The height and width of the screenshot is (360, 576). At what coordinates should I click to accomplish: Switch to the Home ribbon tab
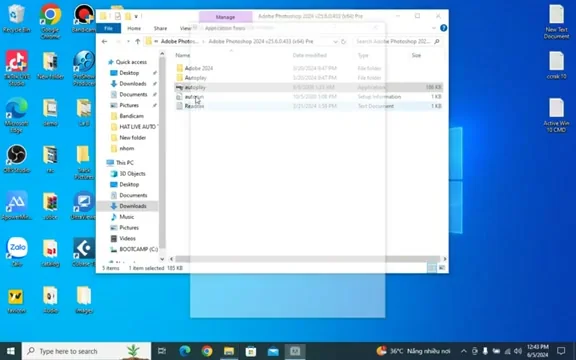click(x=134, y=28)
